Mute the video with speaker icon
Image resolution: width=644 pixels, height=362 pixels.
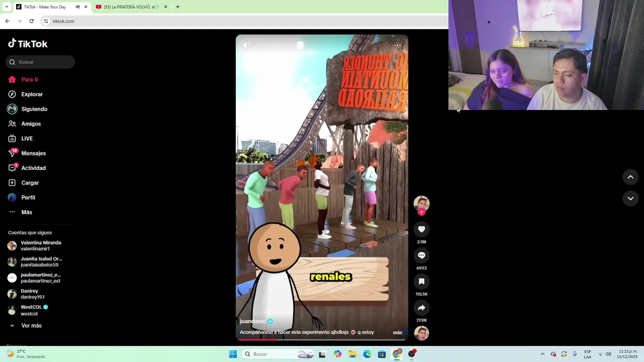pos(246,45)
